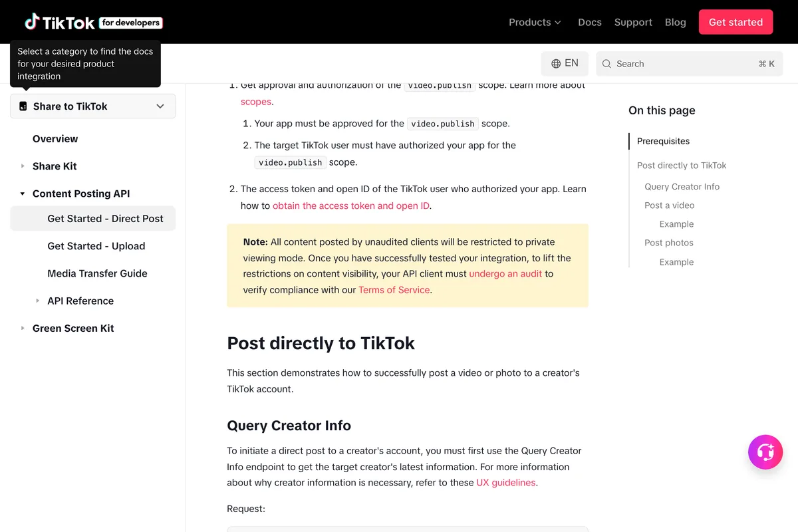The height and width of the screenshot is (532, 798).
Task: Open the Media Transfer Guide page
Action: pos(97,273)
